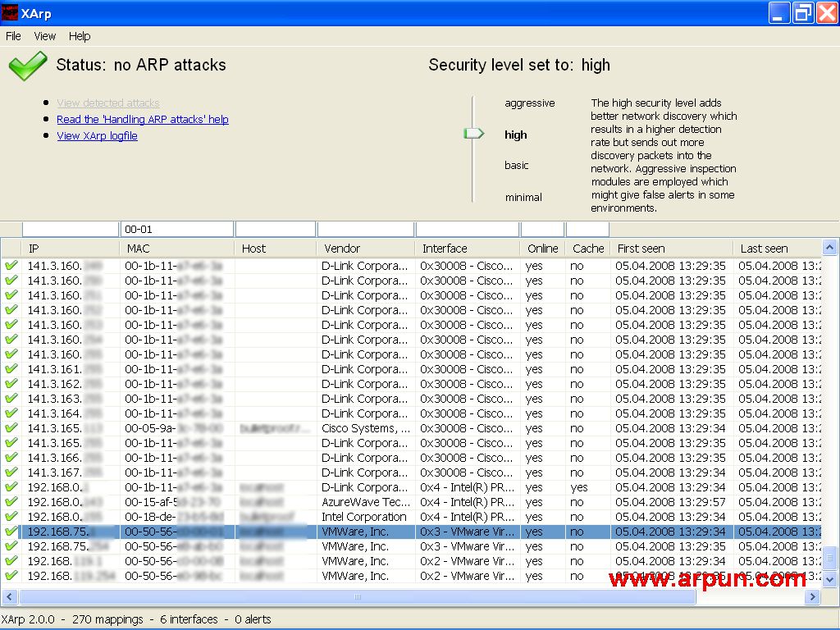Click the check icon on the 192.168.75 VMWare row
Image resolution: width=840 pixels, height=630 pixels.
(x=11, y=532)
